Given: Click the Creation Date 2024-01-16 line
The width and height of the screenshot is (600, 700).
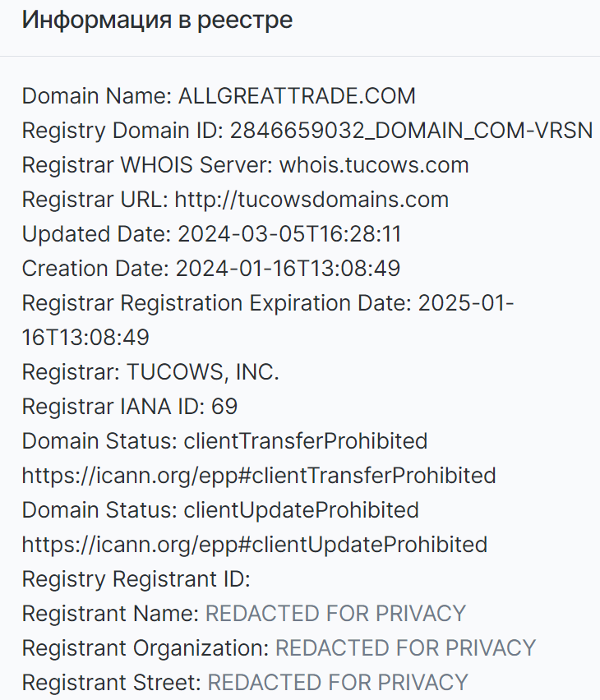Looking at the screenshot, I should pos(211,269).
